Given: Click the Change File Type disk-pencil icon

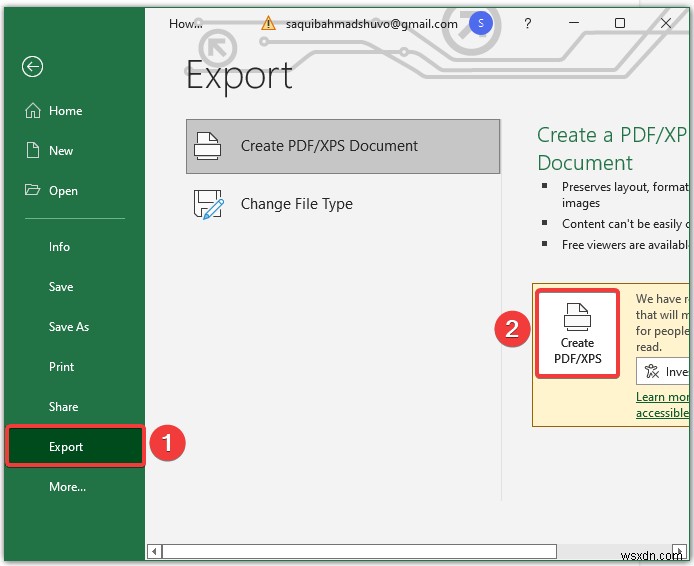Looking at the screenshot, I should pyautogui.click(x=208, y=204).
